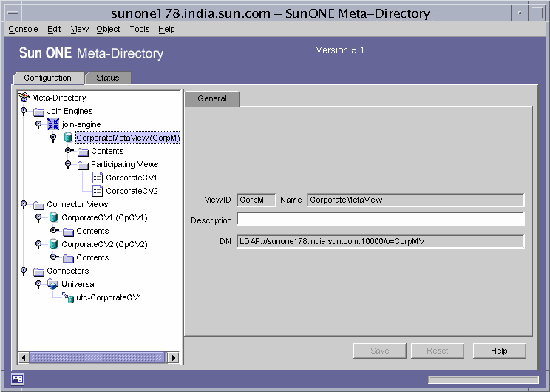Click the Connector Views folder icon
The width and height of the screenshot is (550, 392).
(38, 205)
